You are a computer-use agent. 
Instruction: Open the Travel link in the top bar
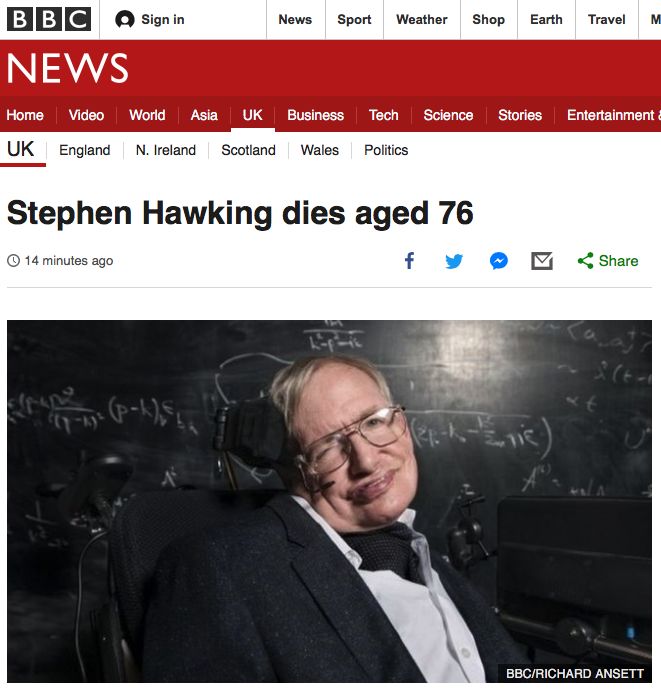pos(606,19)
